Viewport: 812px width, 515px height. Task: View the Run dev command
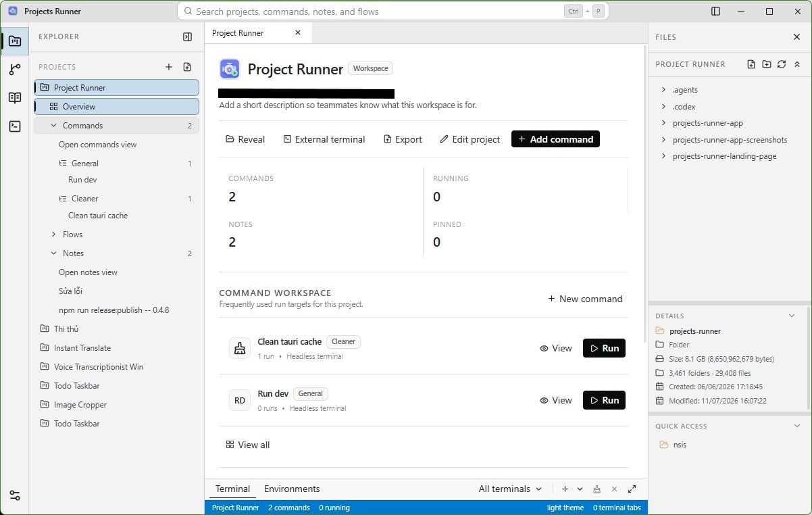[556, 401]
